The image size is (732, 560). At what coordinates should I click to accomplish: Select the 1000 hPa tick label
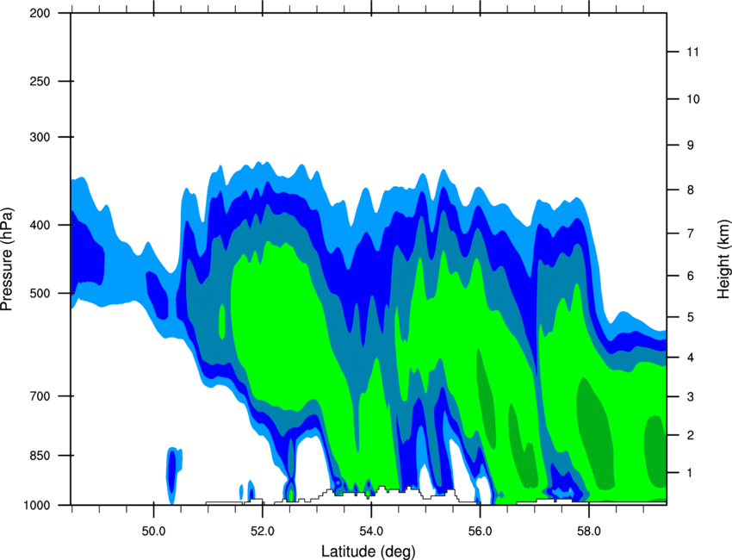37,506
